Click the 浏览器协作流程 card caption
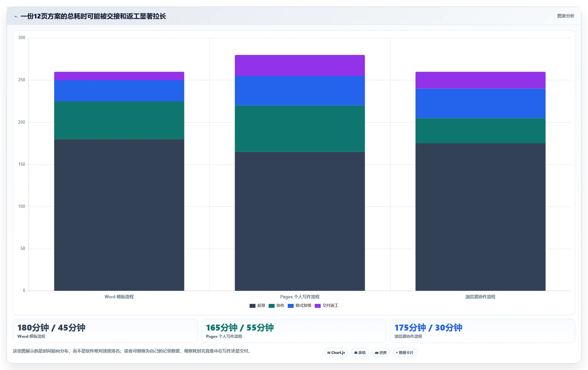This screenshot has width=588, height=370. (x=408, y=336)
